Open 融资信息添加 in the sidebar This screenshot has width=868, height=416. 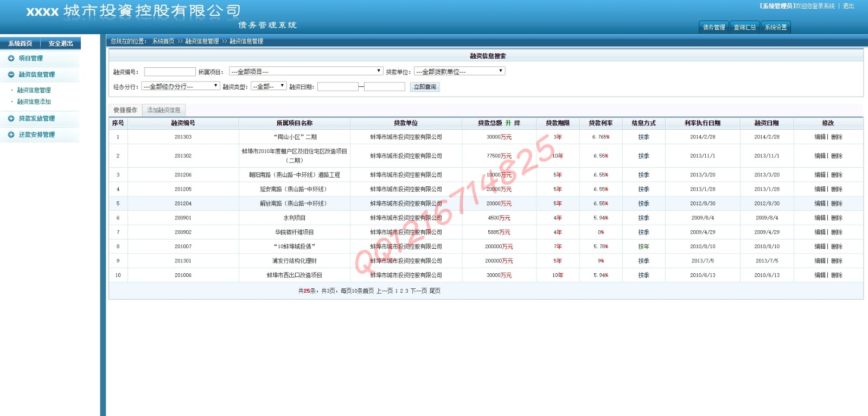34,102
